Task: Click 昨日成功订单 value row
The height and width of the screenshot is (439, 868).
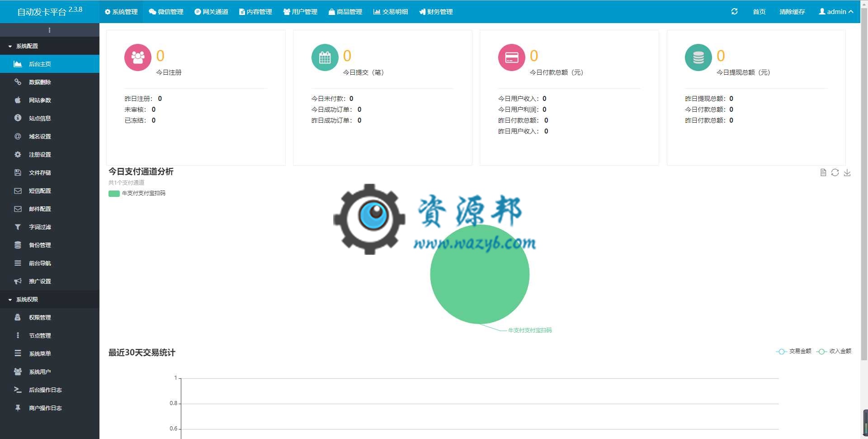Action: pos(336,120)
